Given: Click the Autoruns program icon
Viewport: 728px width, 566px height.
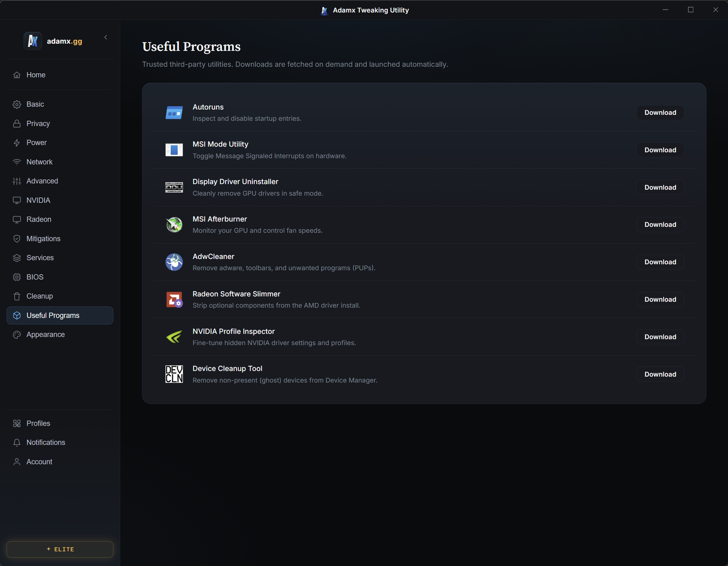Looking at the screenshot, I should (x=174, y=112).
